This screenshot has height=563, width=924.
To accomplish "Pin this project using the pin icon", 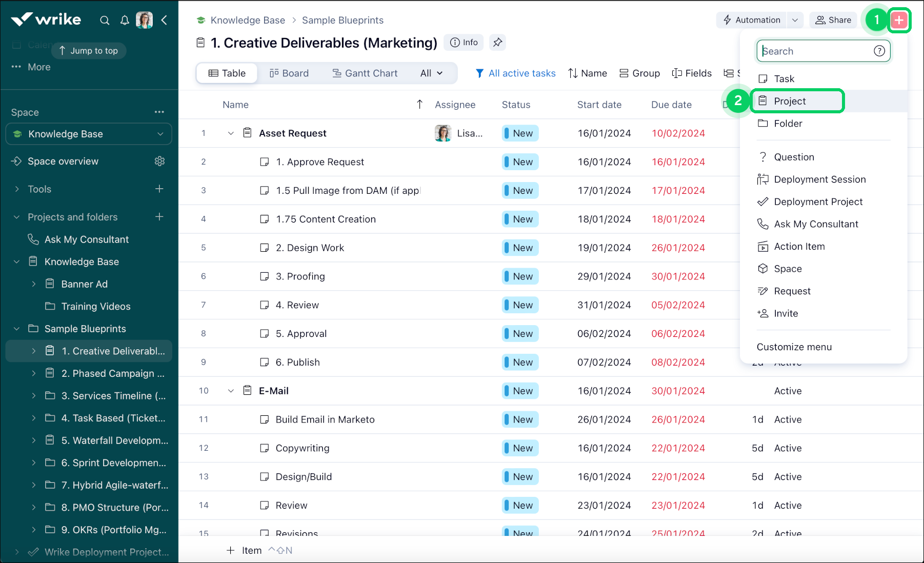I will (497, 43).
